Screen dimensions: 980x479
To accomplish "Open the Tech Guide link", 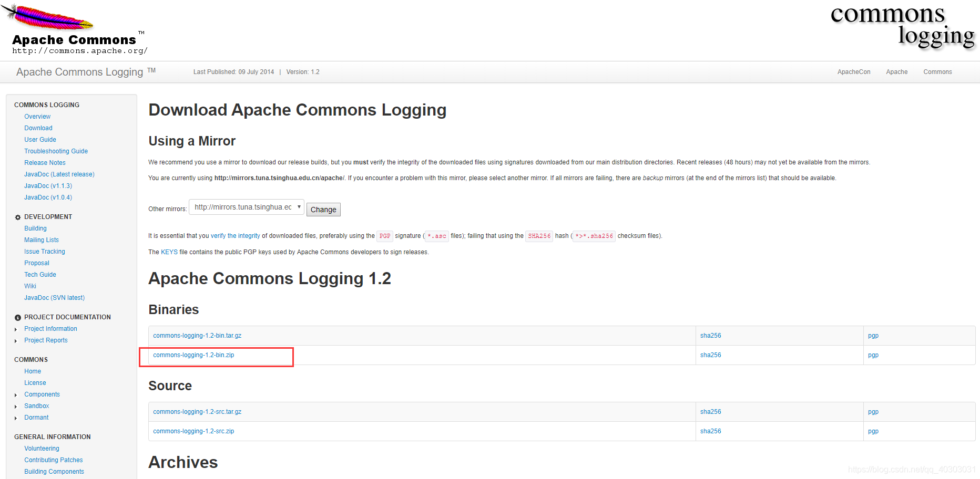I will click(x=40, y=275).
